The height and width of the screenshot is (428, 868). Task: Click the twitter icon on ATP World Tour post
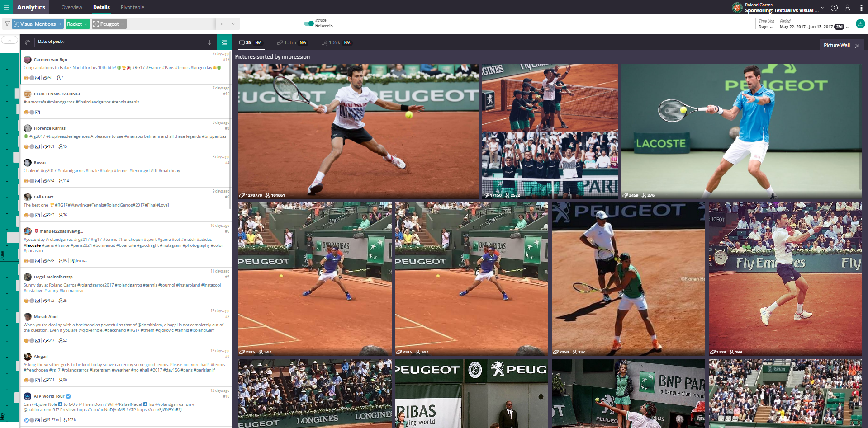click(26, 420)
